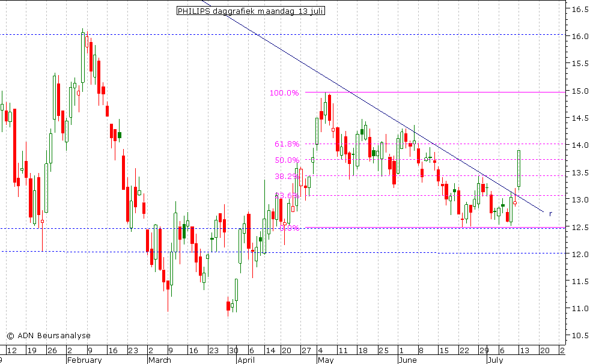Select the date label '27' on time axis
The image size is (590, 364).
coord(306,351)
